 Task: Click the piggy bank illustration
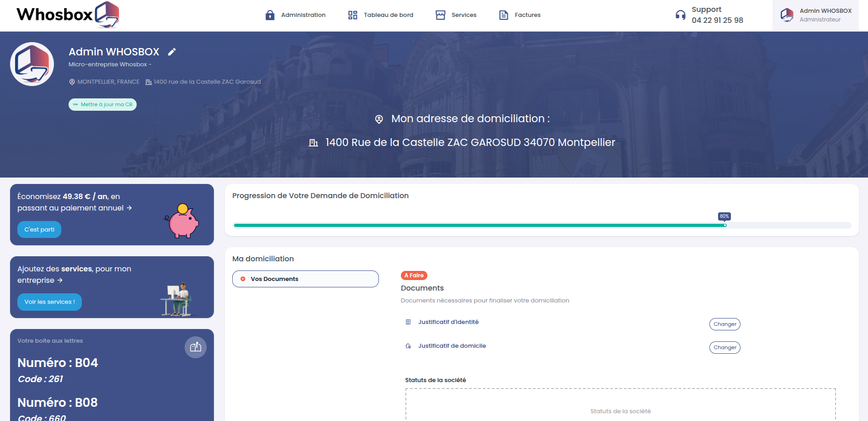pos(182,221)
